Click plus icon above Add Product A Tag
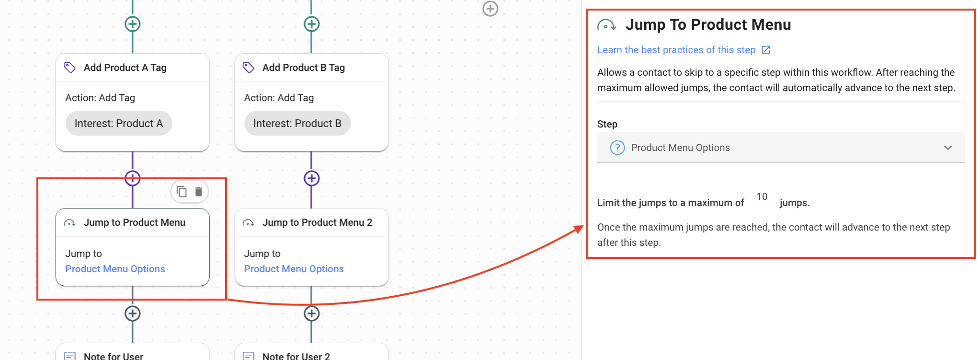This screenshot has width=980, height=360. [x=133, y=24]
